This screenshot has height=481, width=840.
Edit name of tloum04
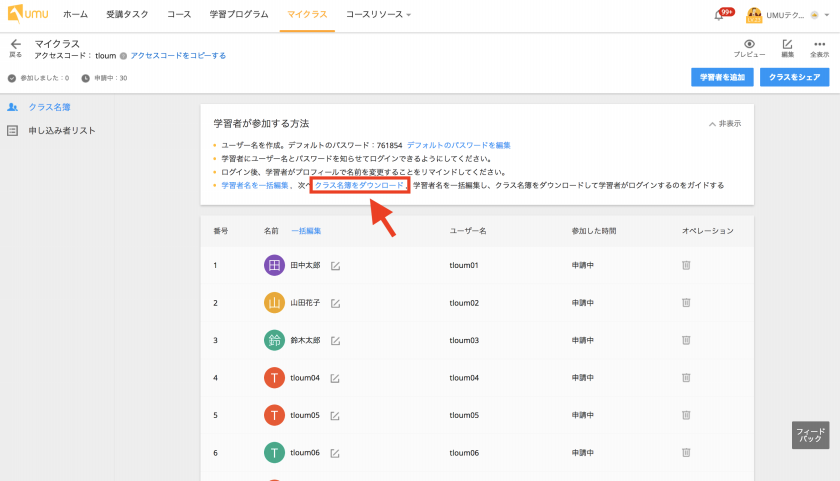pos(335,378)
